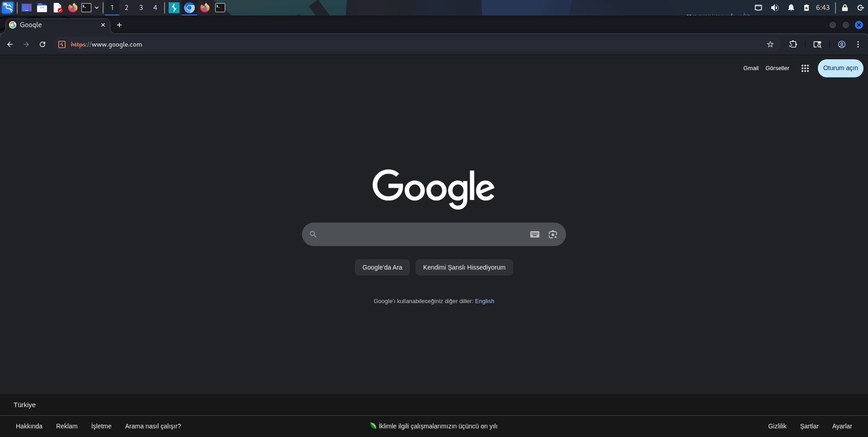Click the teal lightning bolt taskbar app
Image resolution: width=868 pixels, height=437 pixels.
pyautogui.click(x=174, y=8)
